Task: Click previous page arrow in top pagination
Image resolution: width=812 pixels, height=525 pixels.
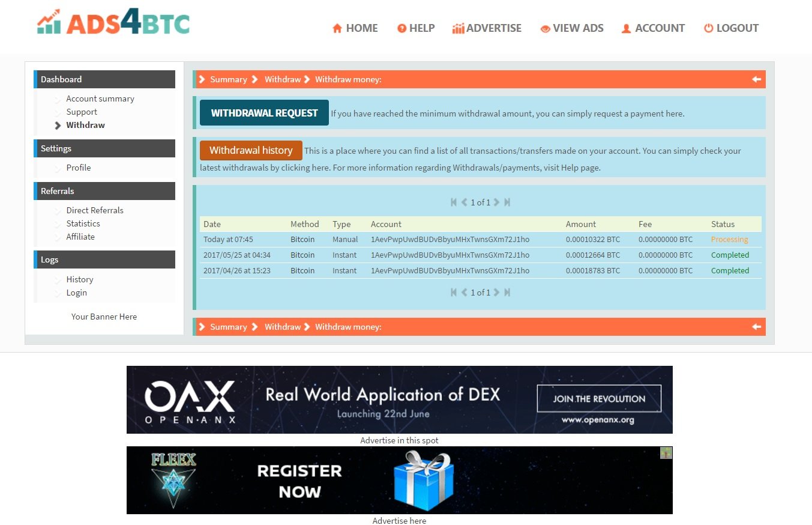Action: (464, 202)
